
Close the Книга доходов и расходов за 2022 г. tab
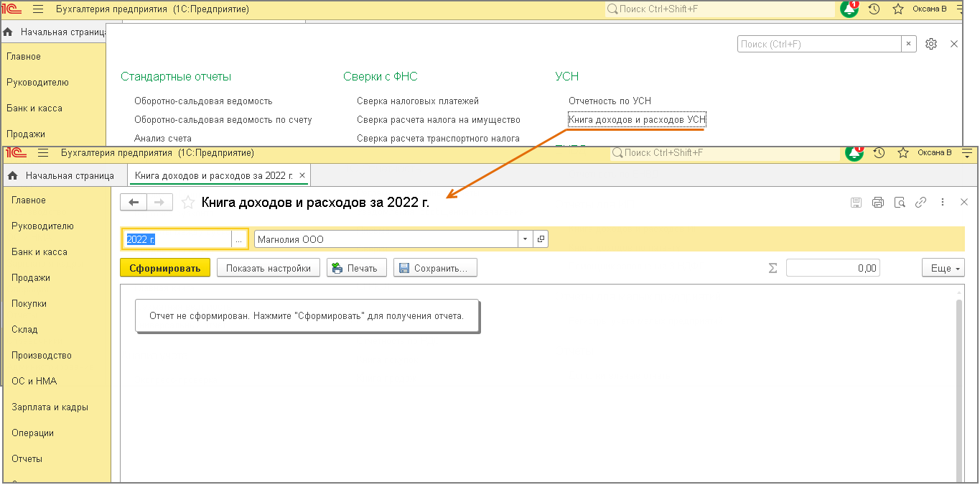tap(302, 175)
